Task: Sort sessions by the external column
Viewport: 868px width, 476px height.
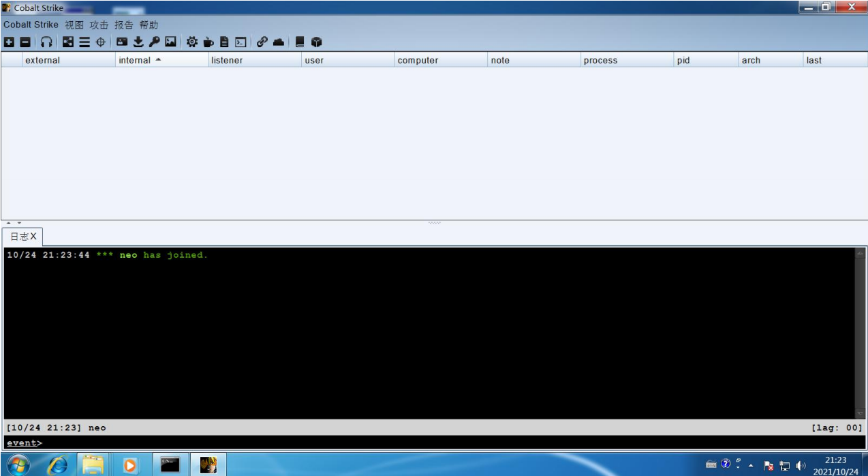Action: pyautogui.click(x=69, y=60)
